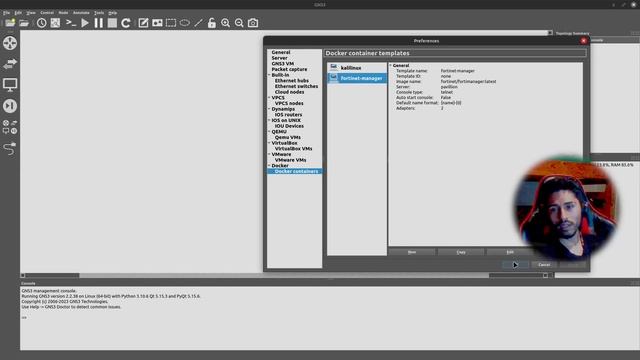The height and width of the screenshot is (360, 640).
Task: Click the Open project folder icon
Action: point(24,23)
